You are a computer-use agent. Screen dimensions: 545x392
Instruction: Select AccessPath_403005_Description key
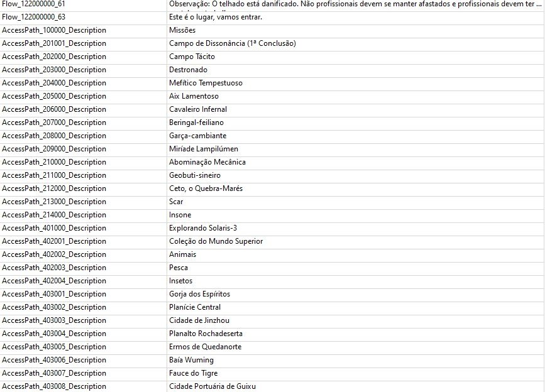point(83,347)
